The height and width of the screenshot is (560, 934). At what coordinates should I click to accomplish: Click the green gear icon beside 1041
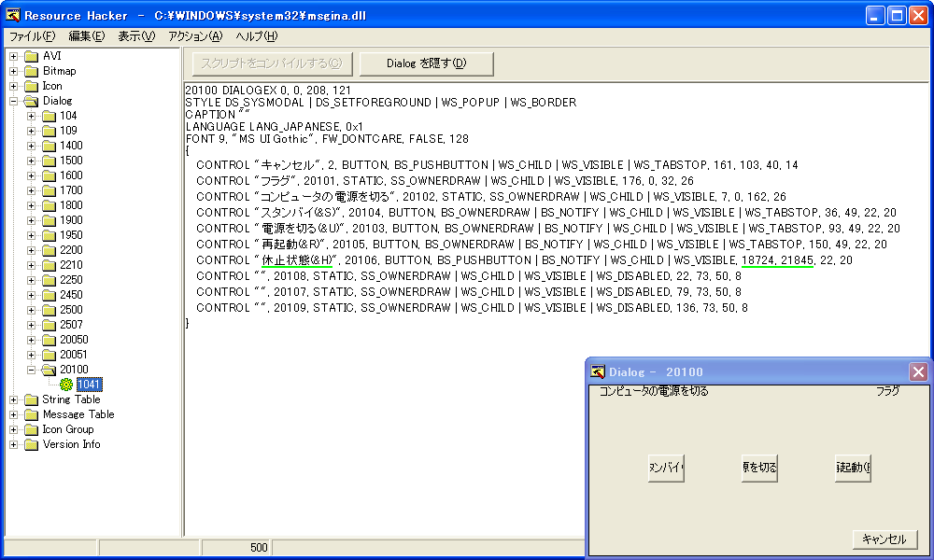66,385
